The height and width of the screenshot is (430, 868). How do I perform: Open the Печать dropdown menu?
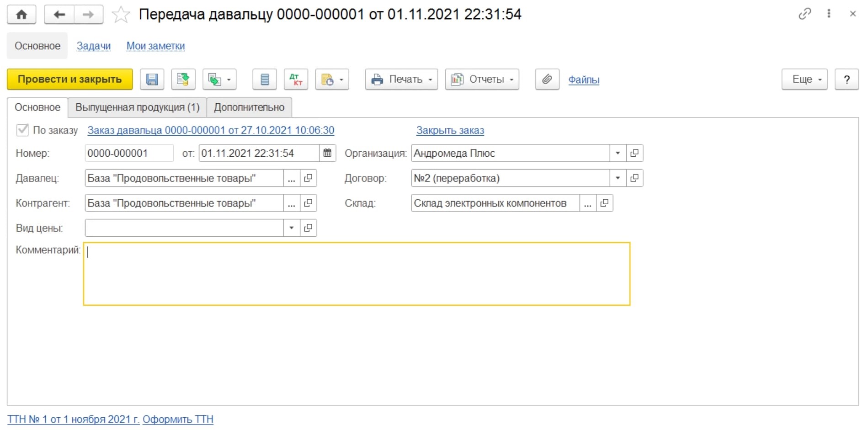pyautogui.click(x=401, y=80)
